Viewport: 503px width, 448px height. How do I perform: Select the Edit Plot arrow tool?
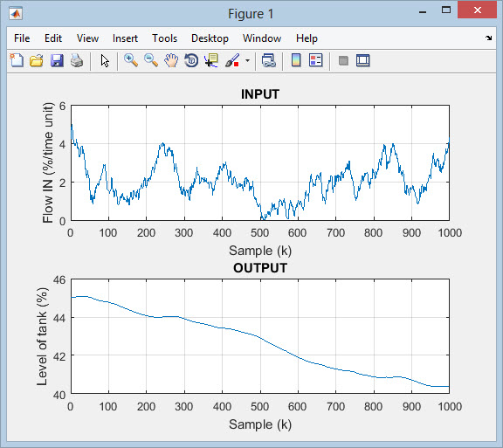point(105,60)
